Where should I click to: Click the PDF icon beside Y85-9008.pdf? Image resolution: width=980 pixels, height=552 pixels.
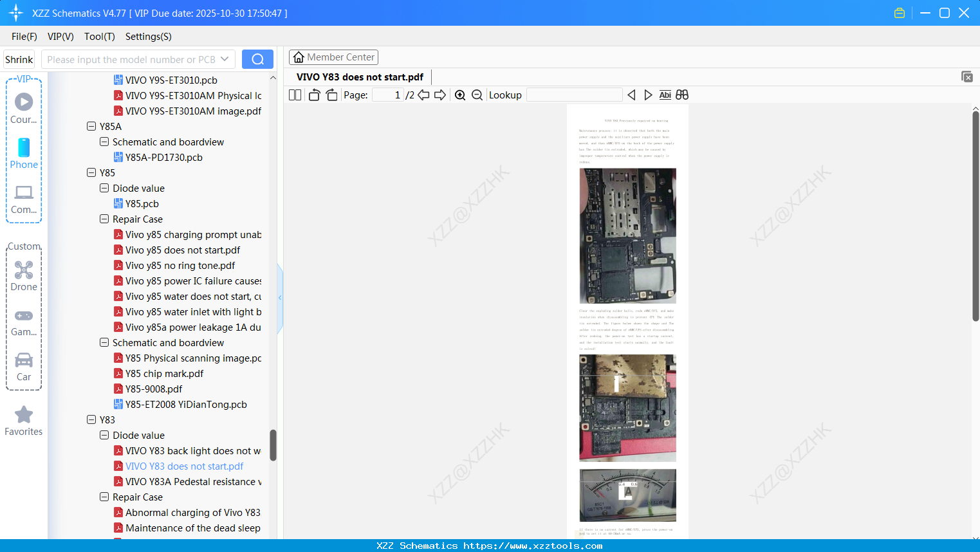click(x=118, y=389)
